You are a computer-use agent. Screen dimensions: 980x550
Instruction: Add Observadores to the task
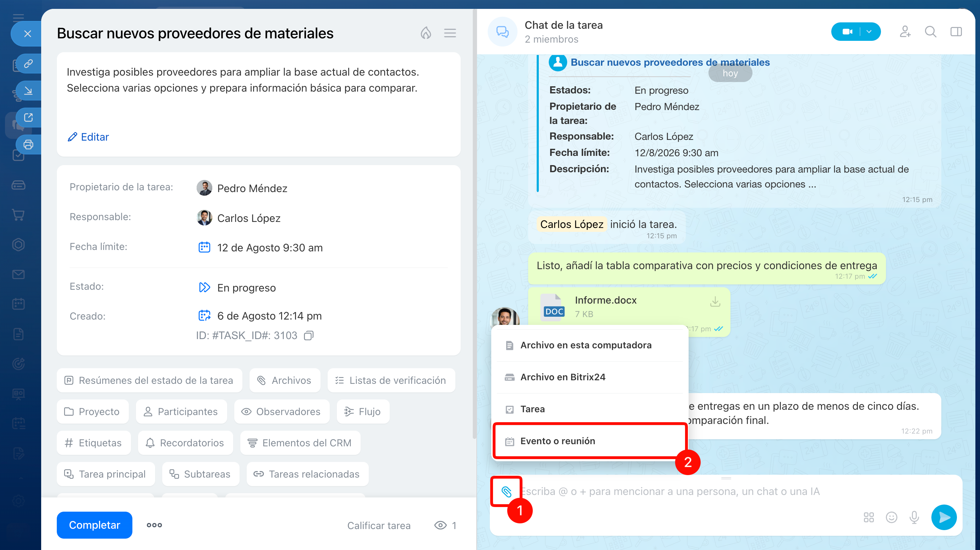click(281, 412)
